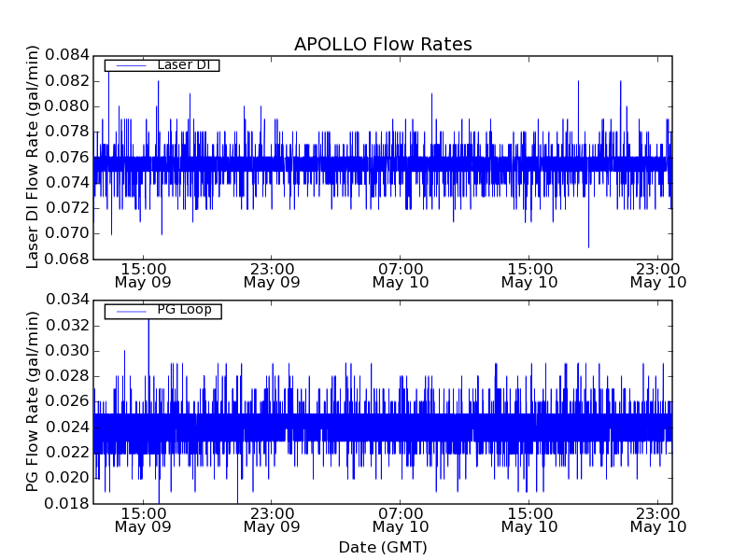Select the "Laser DI" legend label

point(183,65)
